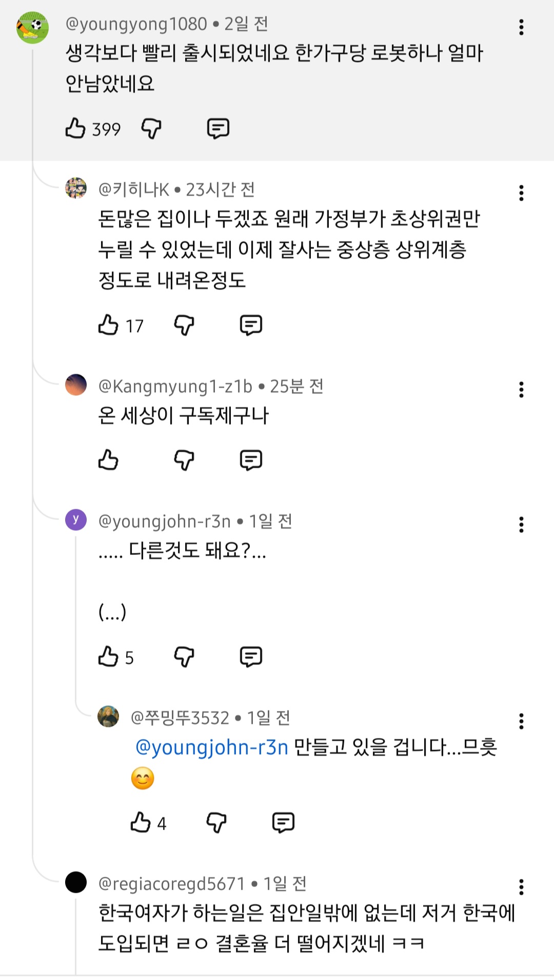Dislike the reply by @키히나K
Image resolution: width=554 pixels, height=980 pixels.
184,325
